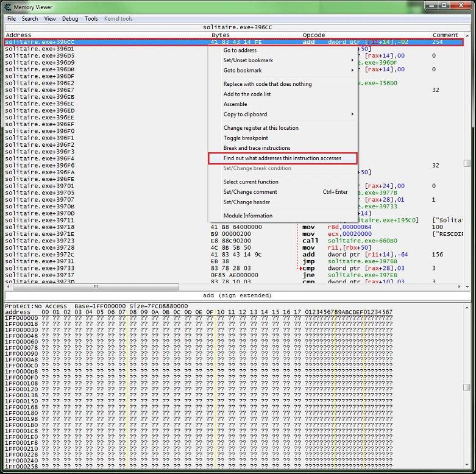The width and height of the screenshot is (476, 474).
Task: Click hex row address 1FF000060
Action: 21,342
